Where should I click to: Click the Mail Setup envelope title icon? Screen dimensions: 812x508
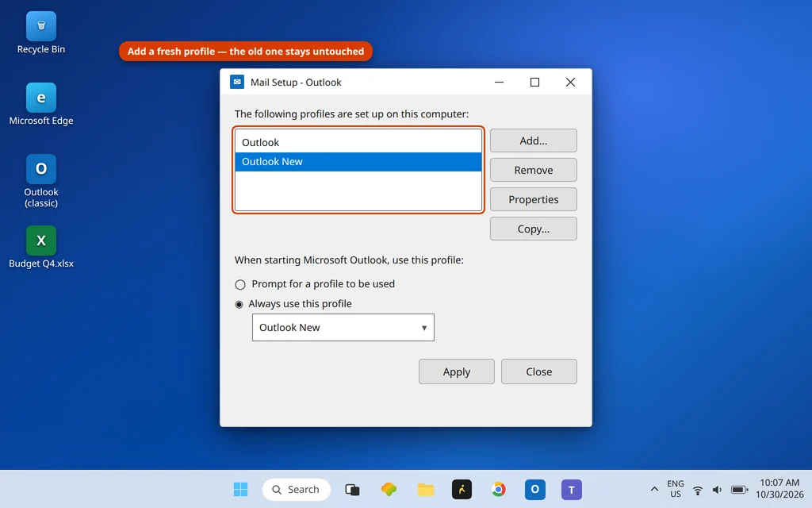click(x=237, y=82)
